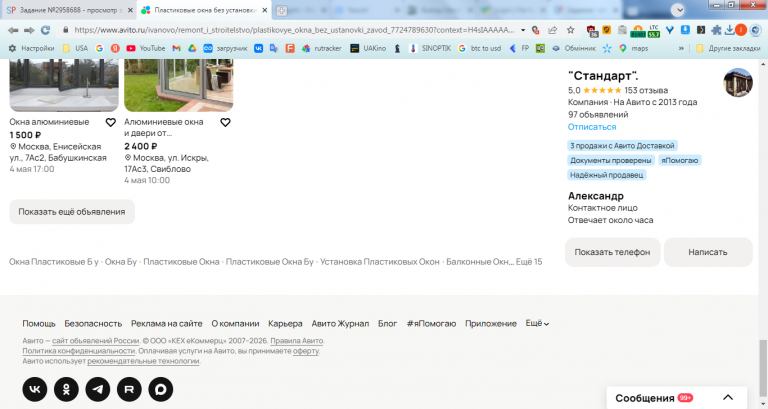Image resolution: width=768 pixels, height=409 pixels.
Task: Expand the Ещё footer menu
Action: [x=537, y=323]
